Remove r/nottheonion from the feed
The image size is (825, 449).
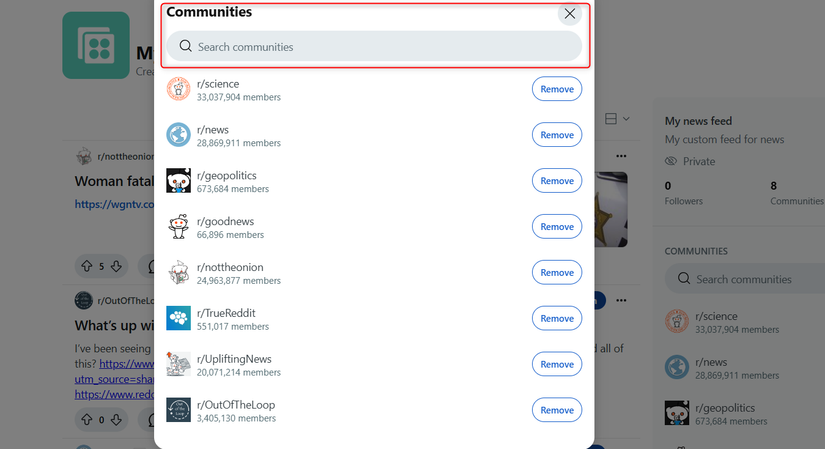pyautogui.click(x=556, y=272)
